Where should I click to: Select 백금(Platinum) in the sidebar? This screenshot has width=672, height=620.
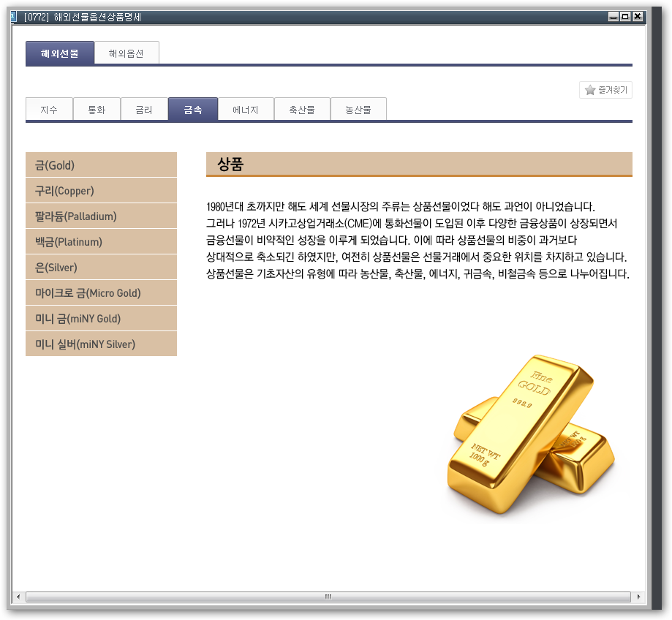point(101,241)
